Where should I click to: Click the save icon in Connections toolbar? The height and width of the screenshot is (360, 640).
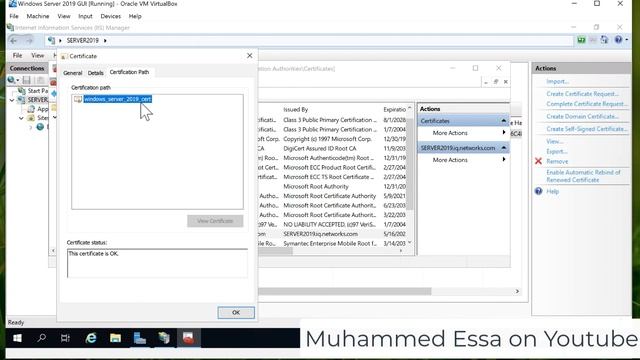coord(27,80)
